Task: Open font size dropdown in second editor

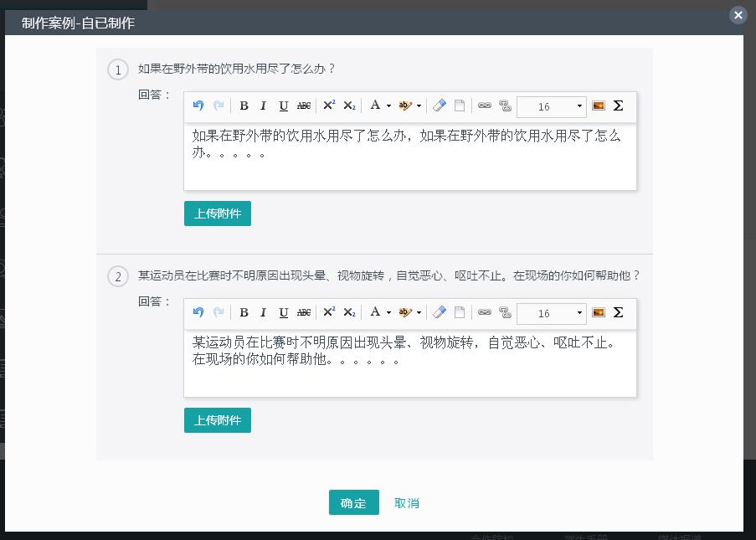Action: point(553,313)
